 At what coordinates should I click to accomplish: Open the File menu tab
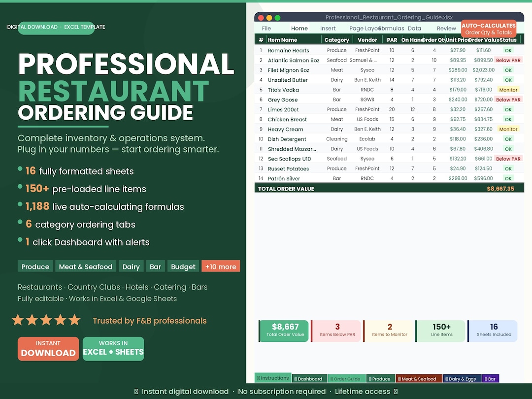pyautogui.click(x=266, y=29)
